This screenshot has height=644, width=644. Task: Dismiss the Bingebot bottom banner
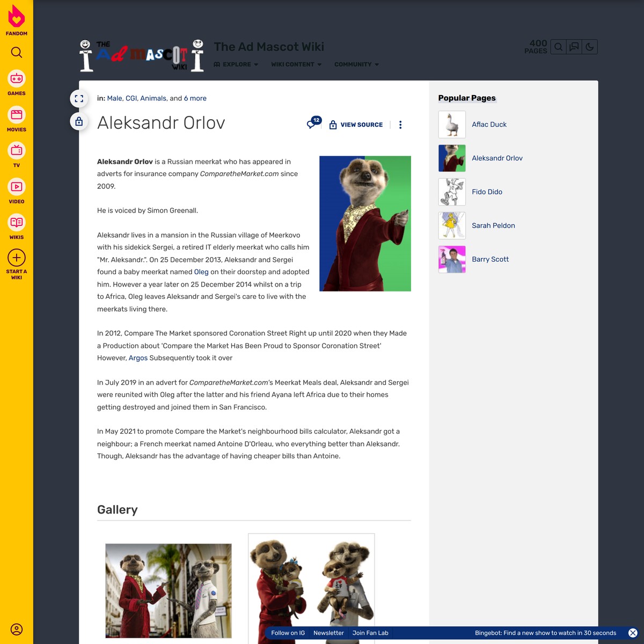(x=633, y=633)
